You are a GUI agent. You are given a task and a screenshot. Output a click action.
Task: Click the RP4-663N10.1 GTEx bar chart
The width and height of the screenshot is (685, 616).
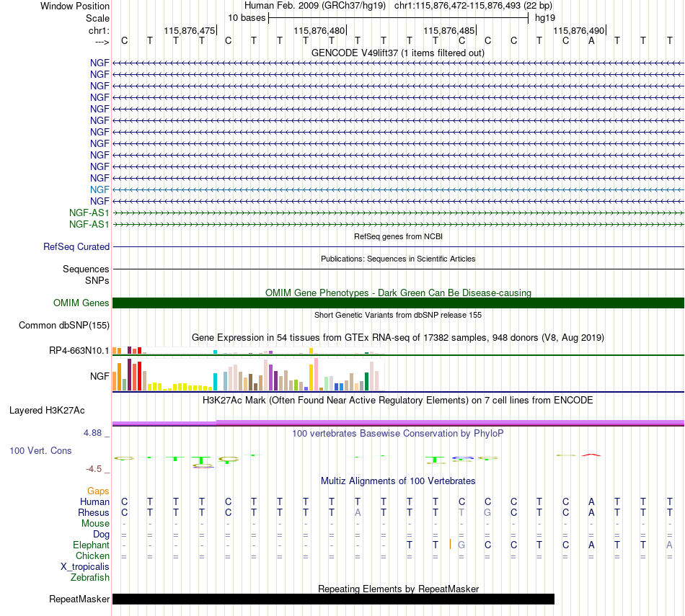[248, 351]
